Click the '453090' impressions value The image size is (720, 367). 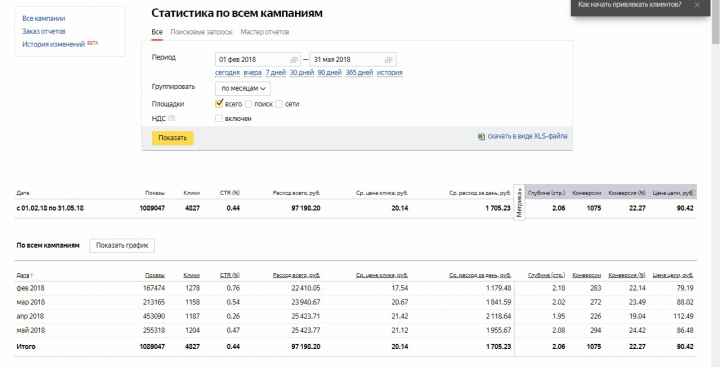point(154,316)
